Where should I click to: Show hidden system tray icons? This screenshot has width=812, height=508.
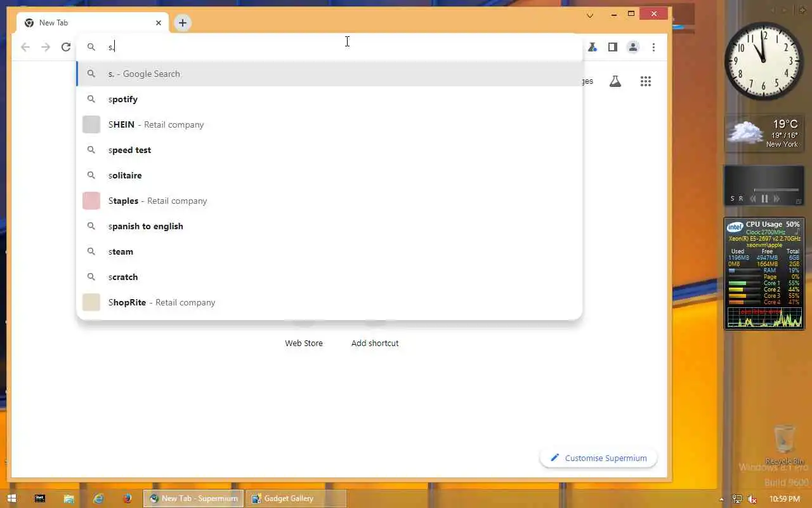point(722,499)
